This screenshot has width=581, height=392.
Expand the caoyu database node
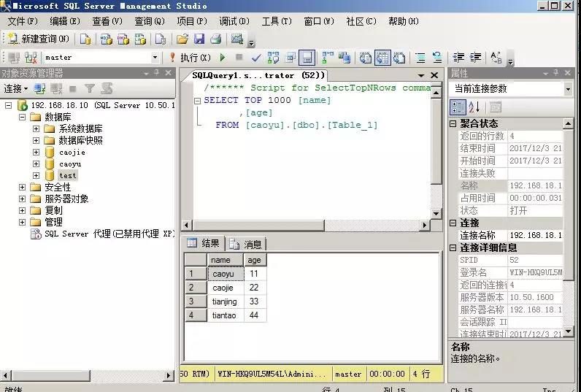[x=36, y=164]
